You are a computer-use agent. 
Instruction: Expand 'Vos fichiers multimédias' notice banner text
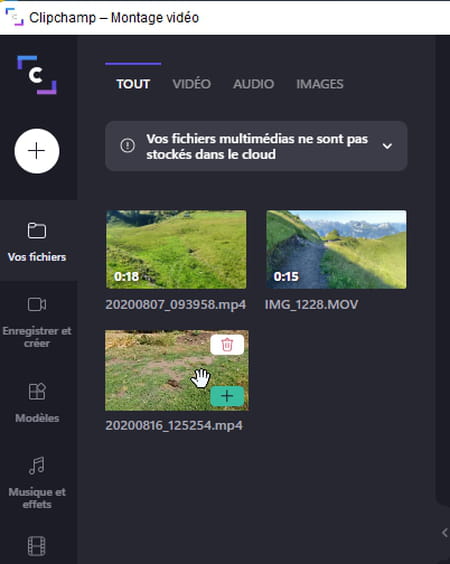pos(257,146)
